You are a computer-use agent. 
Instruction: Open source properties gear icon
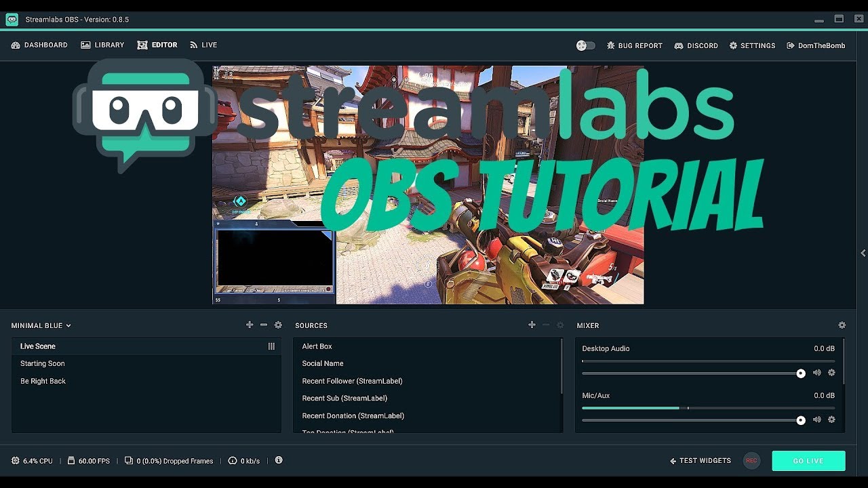560,325
